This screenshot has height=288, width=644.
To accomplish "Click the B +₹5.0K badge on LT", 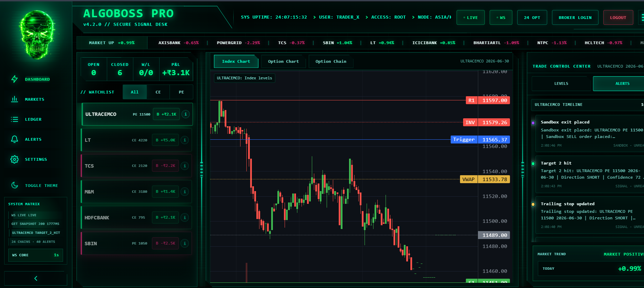I will [x=165, y=140].
